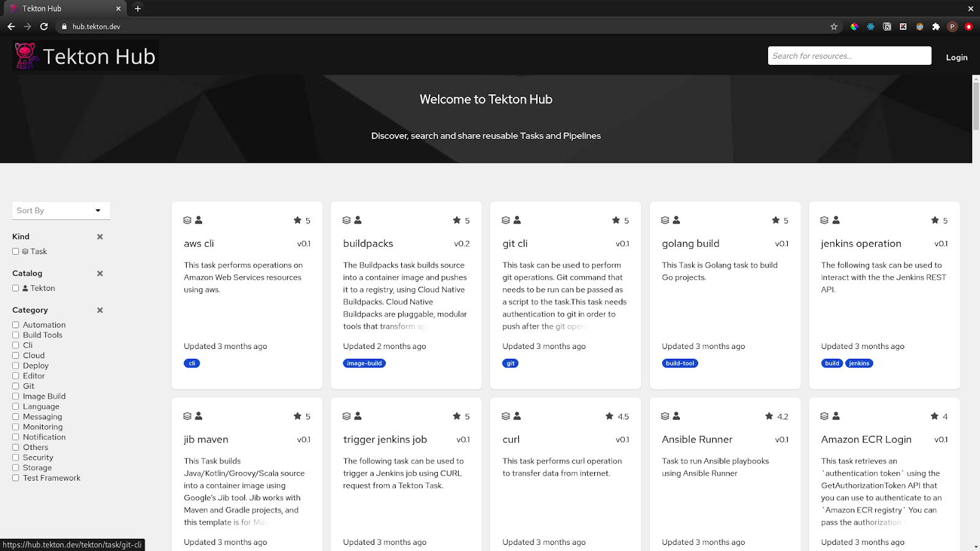Viewport: 980px width, 551px height.
Task: Open the Notion extension icon
Action: [887, 26]
